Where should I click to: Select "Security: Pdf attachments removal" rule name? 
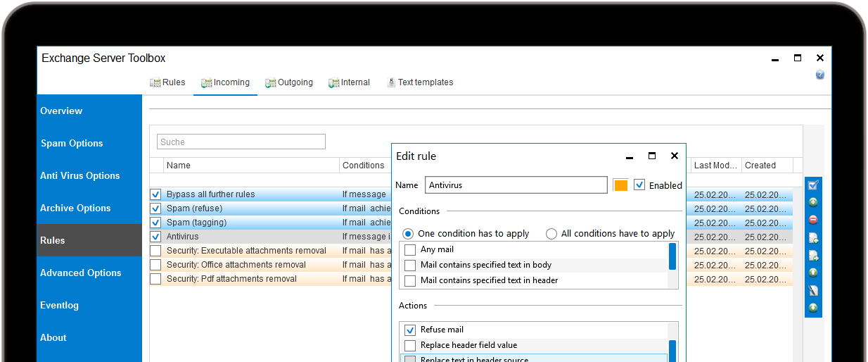click(231, 279)
